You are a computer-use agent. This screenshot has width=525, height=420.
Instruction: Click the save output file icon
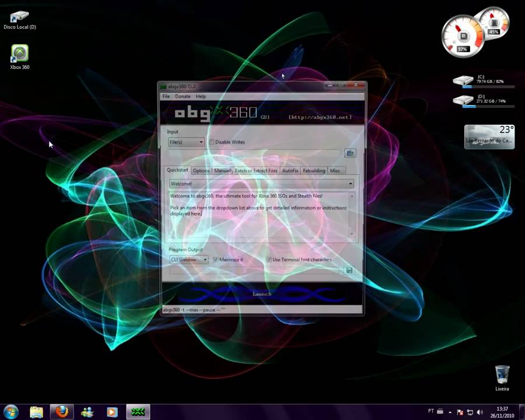point(349,270)
